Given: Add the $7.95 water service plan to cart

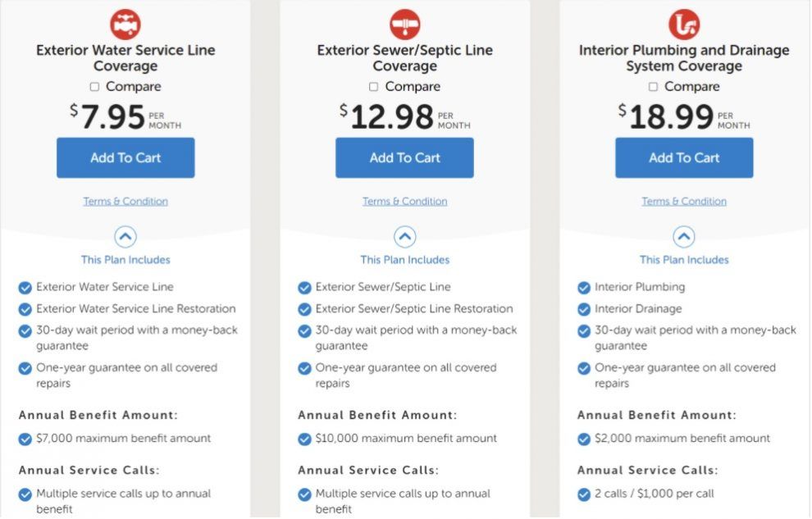Looking at the screenshot, I should tap(125, 157).
